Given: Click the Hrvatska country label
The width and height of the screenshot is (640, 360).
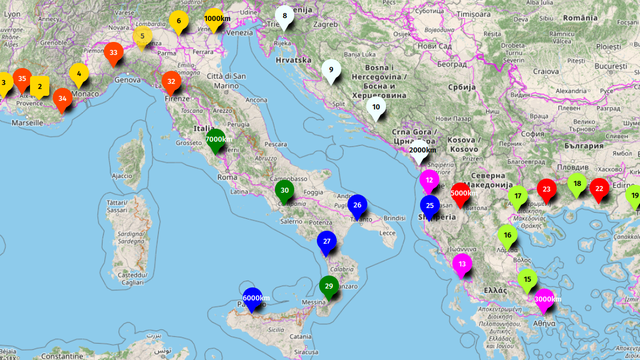Looking at the screenshot, I should (293, 60).
